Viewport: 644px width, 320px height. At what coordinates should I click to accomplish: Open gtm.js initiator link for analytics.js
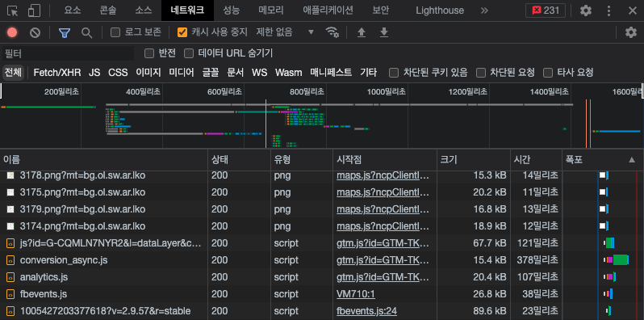(383, 277)
